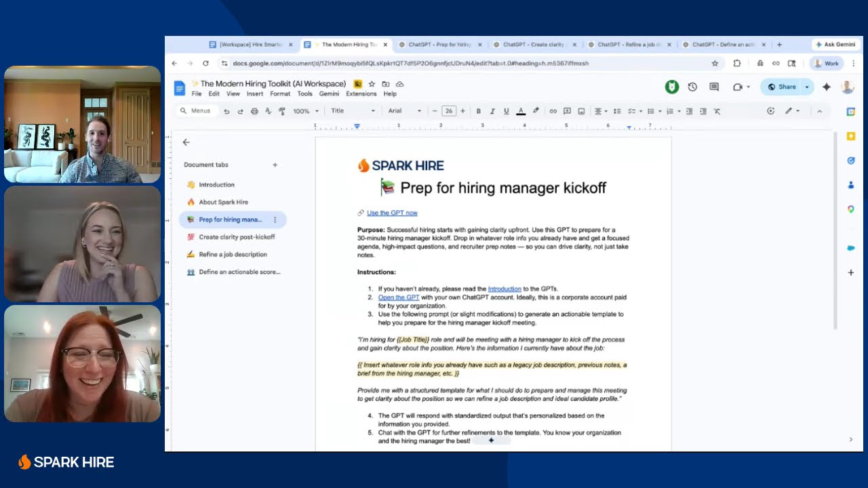
Task: Switch to ChatGPT - Refine a job browser tab
Action: [x=629, y=45]
